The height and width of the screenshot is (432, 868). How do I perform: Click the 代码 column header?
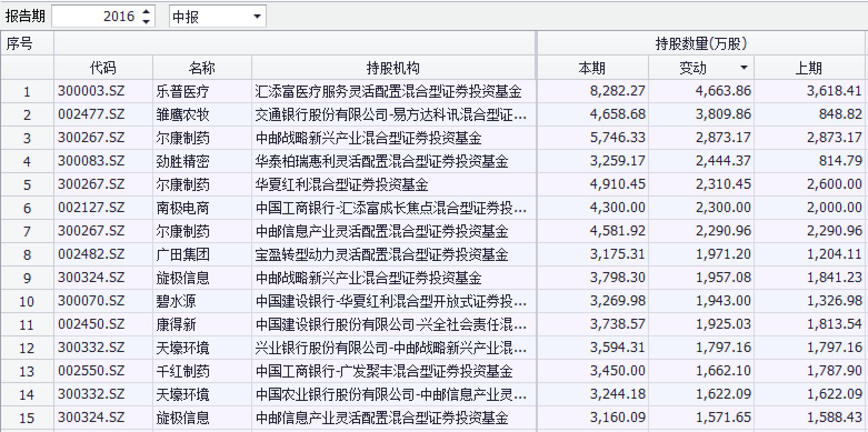pos(103,67)
